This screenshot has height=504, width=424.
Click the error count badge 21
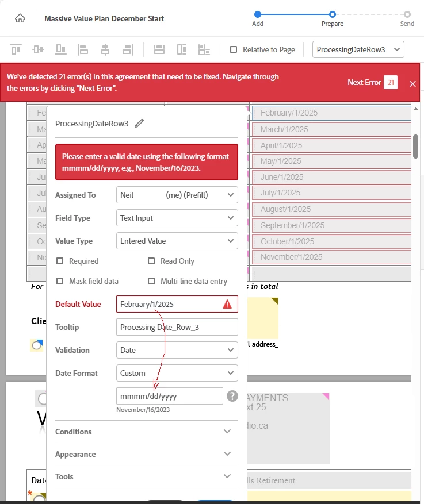(391, 82)
